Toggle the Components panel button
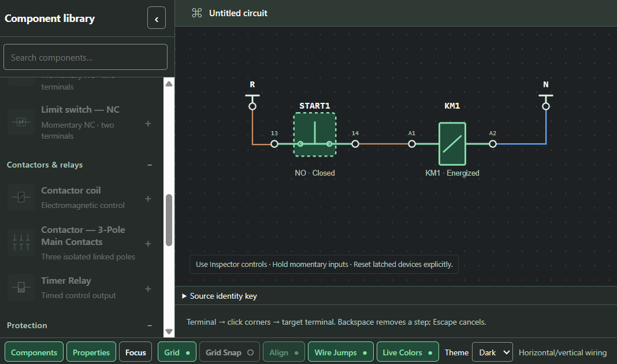The image size is (617, 364). click(x=34, y=352)
